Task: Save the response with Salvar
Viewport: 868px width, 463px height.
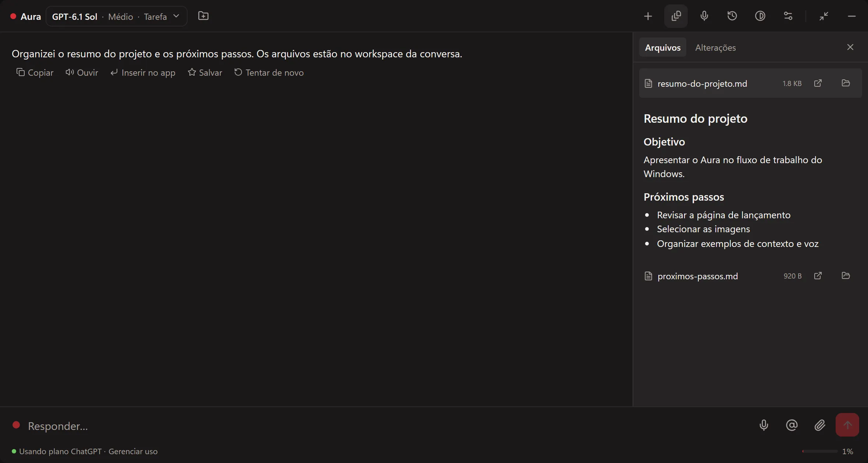Action: 205,73
